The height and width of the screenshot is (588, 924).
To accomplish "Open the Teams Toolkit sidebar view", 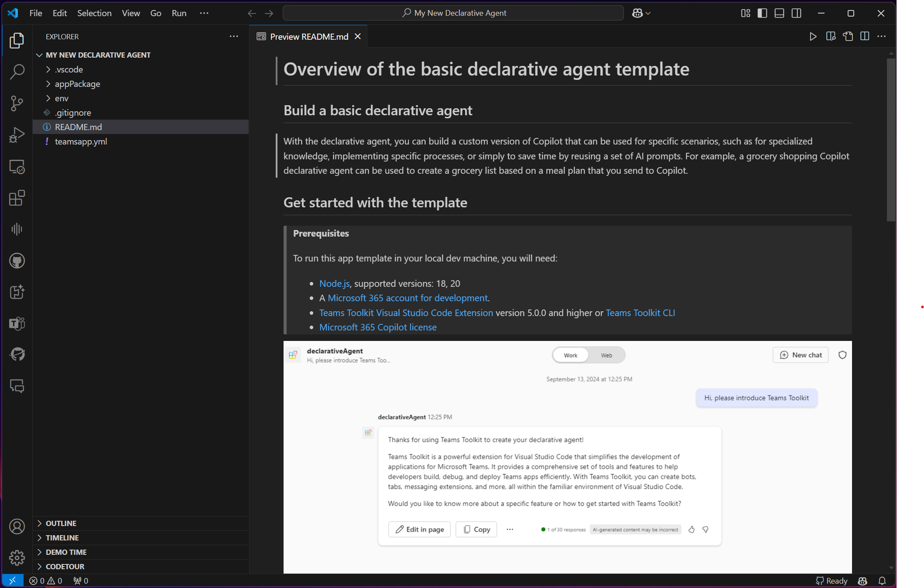I will tap(17, 323).
